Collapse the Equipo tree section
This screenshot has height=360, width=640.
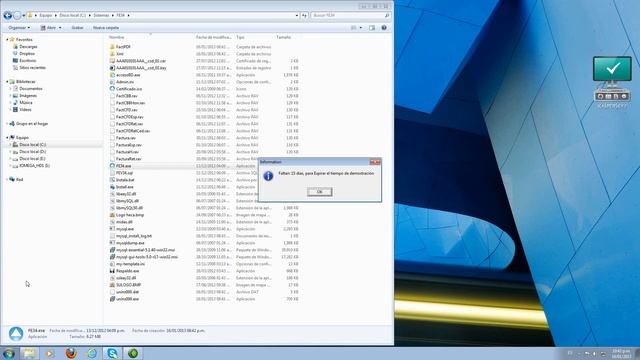(7, 138)
